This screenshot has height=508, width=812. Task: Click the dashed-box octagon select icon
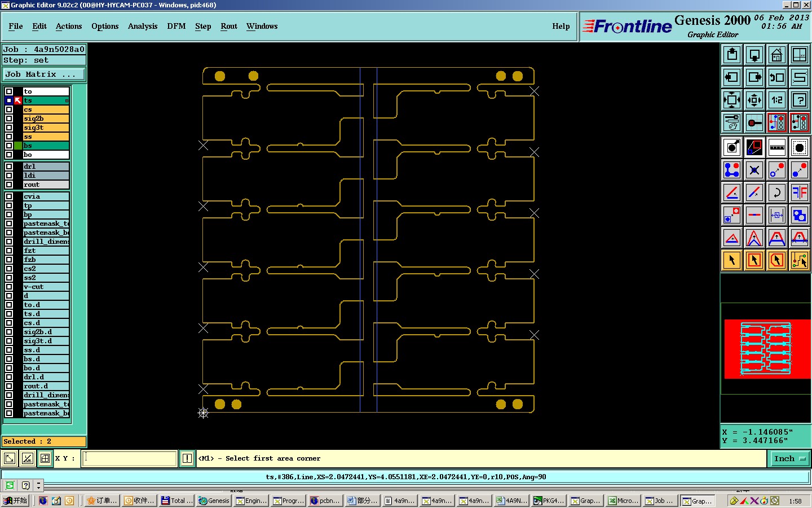[800, 147]
